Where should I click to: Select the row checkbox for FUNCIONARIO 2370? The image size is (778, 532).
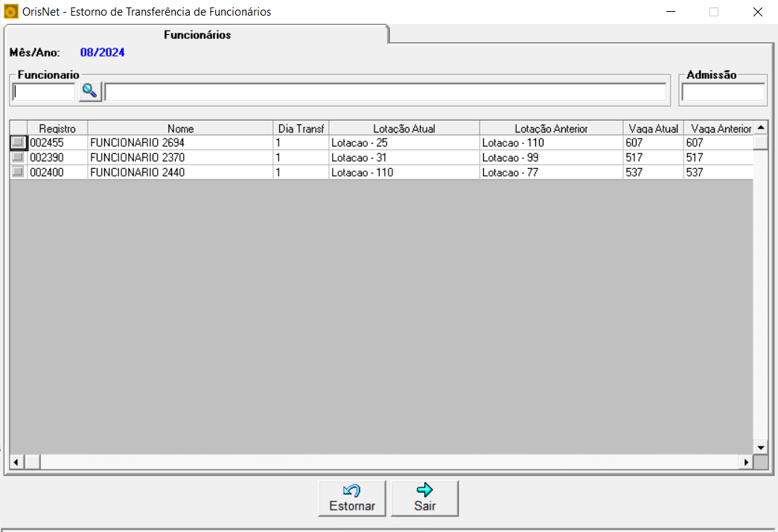[x=18, y=158]
